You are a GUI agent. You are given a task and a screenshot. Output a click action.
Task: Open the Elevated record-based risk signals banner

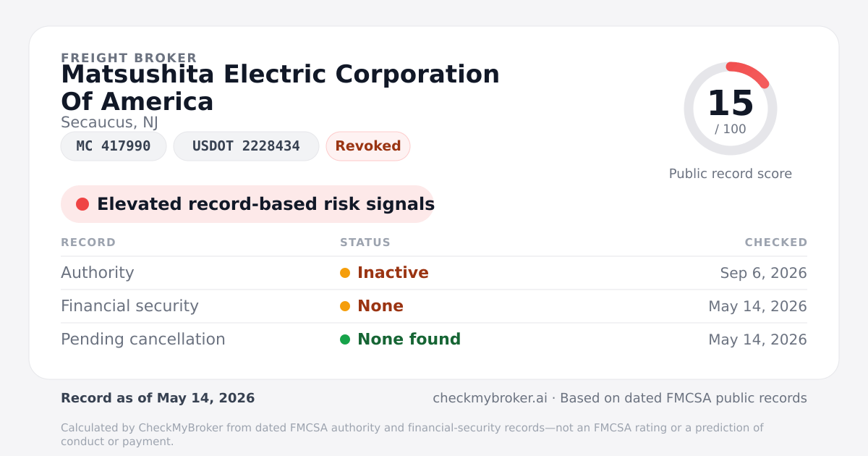pyautogui.click(x=247, y=204)
